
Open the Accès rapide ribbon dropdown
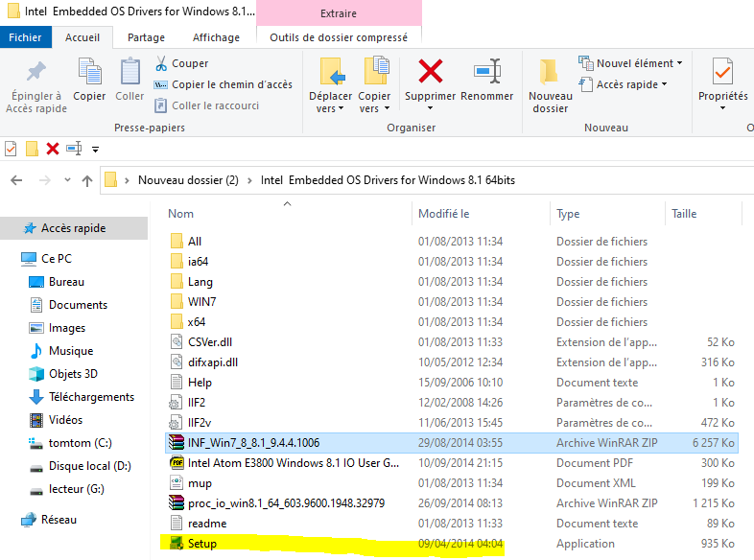(x=624, y=84)
